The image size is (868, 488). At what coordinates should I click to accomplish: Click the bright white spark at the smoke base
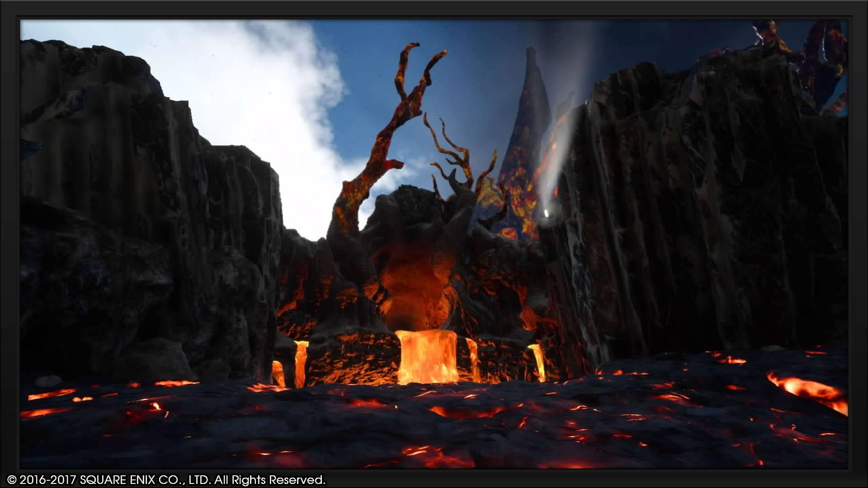pos(546,213)
